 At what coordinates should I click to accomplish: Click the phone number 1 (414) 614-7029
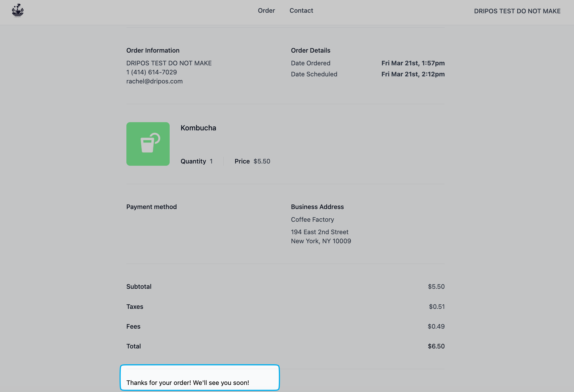point(152,72)
